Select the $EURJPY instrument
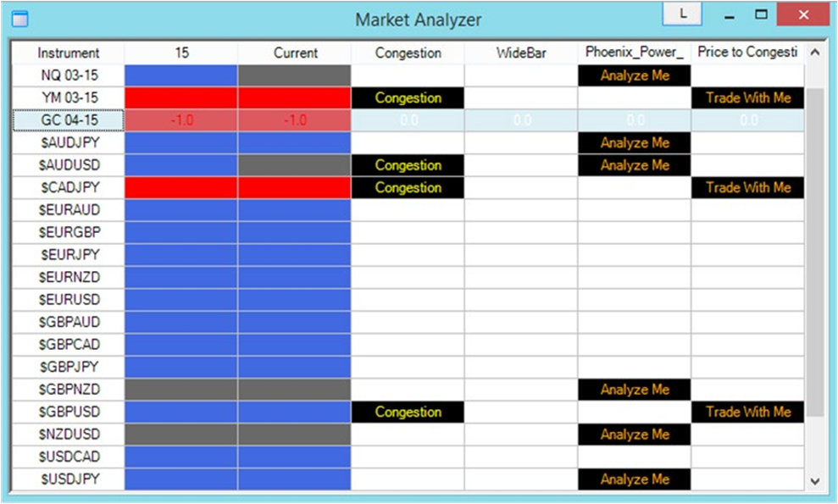The width and height of the screenshot is (838, 504). pyautogui.click(x=69, y=255)
